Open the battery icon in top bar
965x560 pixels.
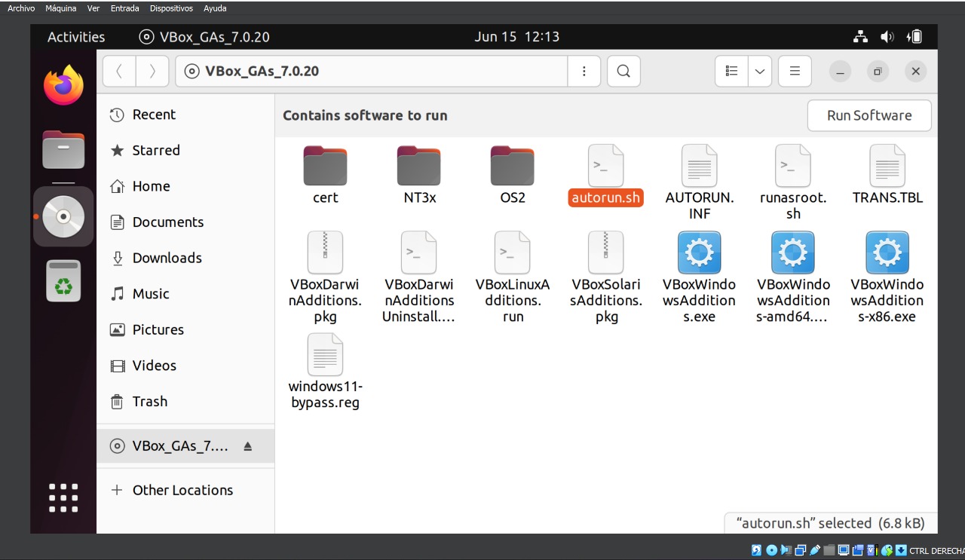914,37
